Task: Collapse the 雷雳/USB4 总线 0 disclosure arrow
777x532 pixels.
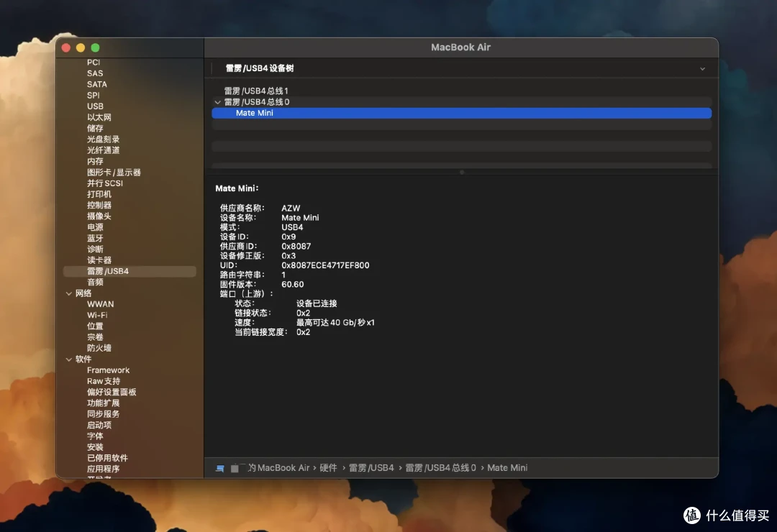Action: 217,102
